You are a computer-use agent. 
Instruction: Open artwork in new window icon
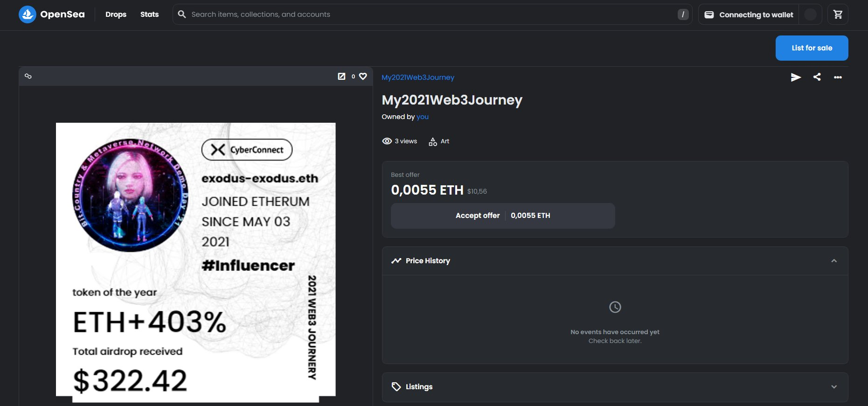[341, 76]
